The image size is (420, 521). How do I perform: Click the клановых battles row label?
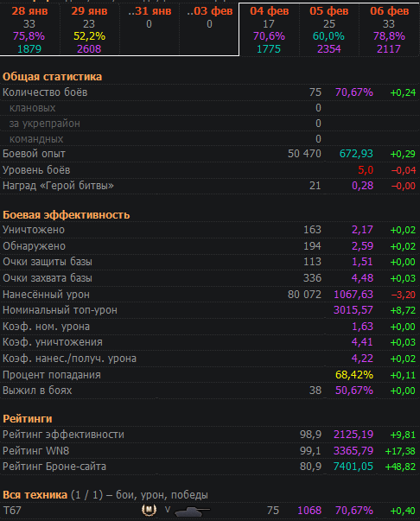[32, 108]
